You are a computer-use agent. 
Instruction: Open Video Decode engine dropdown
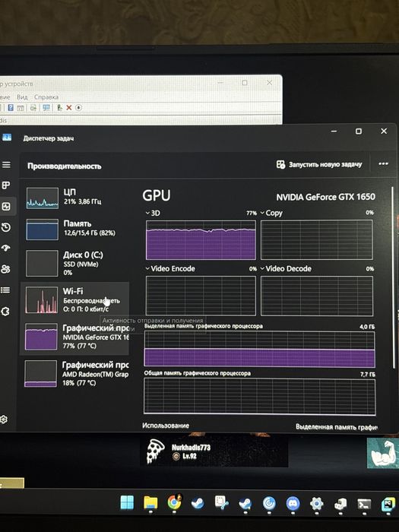point(286,269)
